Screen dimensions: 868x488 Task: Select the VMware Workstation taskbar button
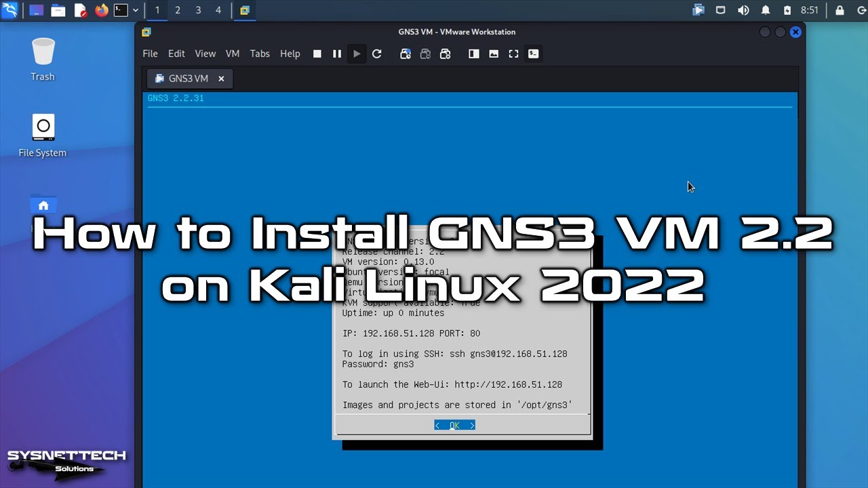coord(245,10)
